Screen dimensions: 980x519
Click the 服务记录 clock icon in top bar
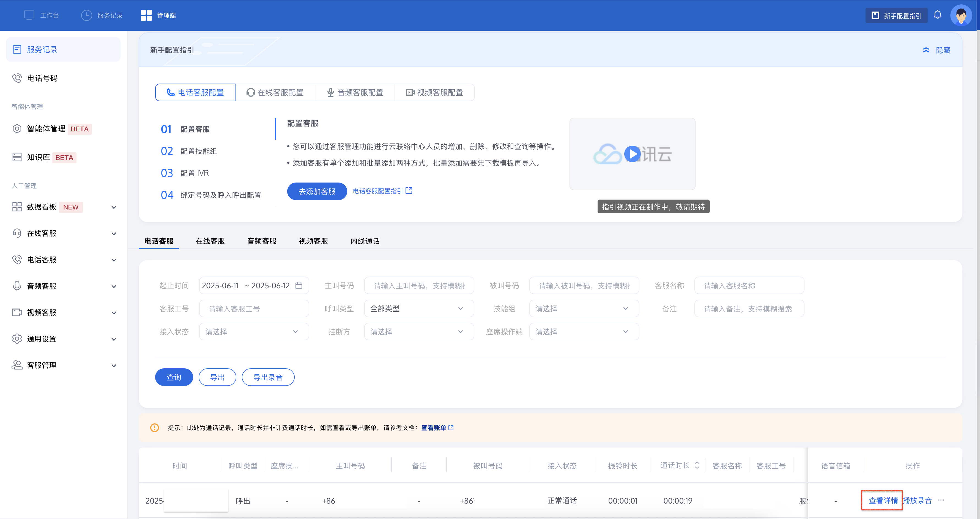pyautogui.click(x=87, y=15)
